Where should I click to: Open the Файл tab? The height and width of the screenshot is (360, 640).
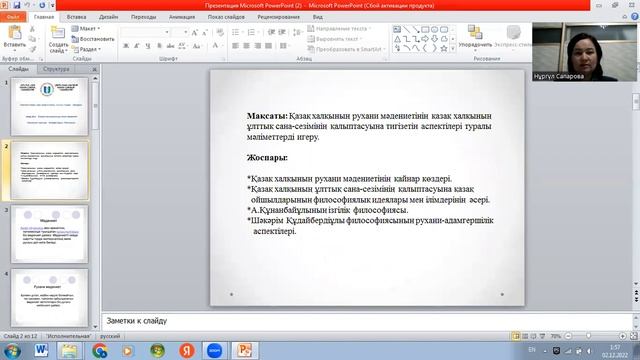click(x=13, y=17)
